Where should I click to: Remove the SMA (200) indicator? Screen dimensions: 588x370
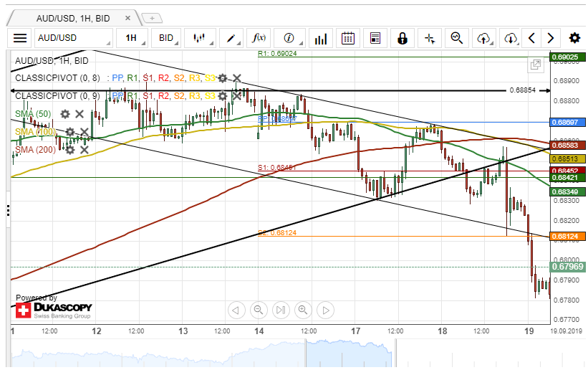pos(84,149)
